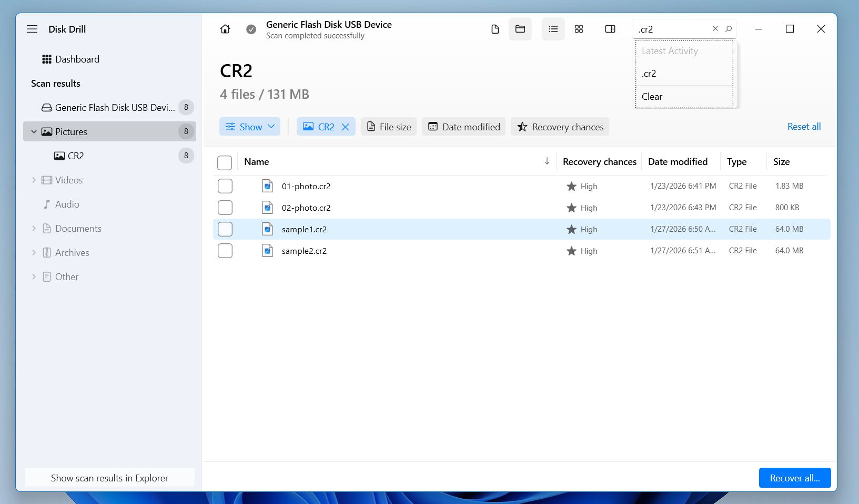859x504 pixels.
Task: Pick .cr2 from Latest Activity list
Action: pos(649,74)
